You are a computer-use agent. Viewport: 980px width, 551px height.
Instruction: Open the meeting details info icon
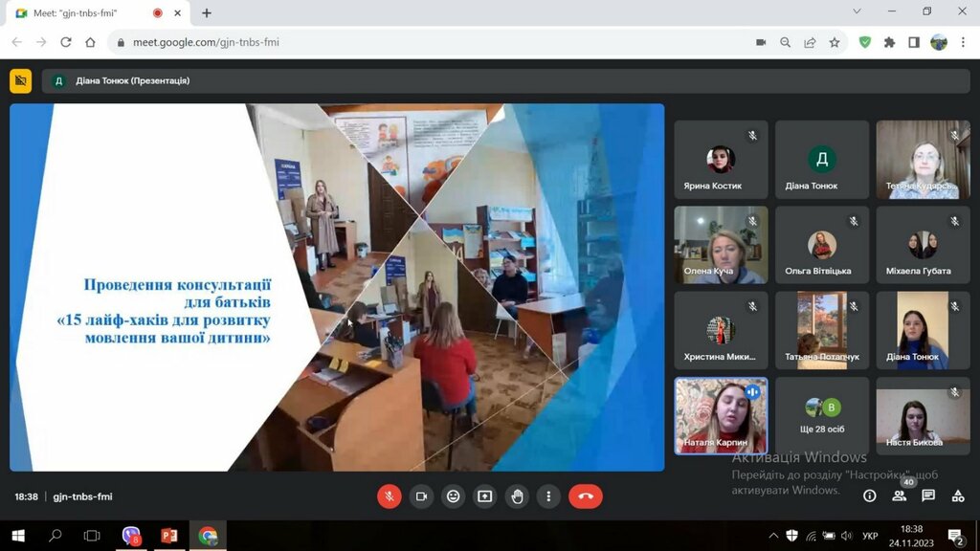click(869, 496)
